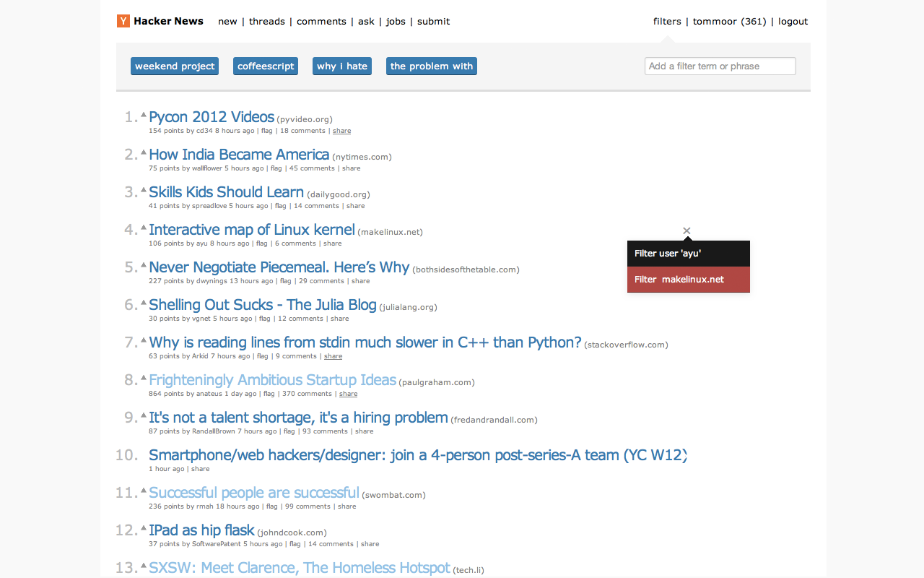Screen dimensions: 924x578
Task: Remove the 'coffeescript' filter tag
Action: tap(266, 66)
